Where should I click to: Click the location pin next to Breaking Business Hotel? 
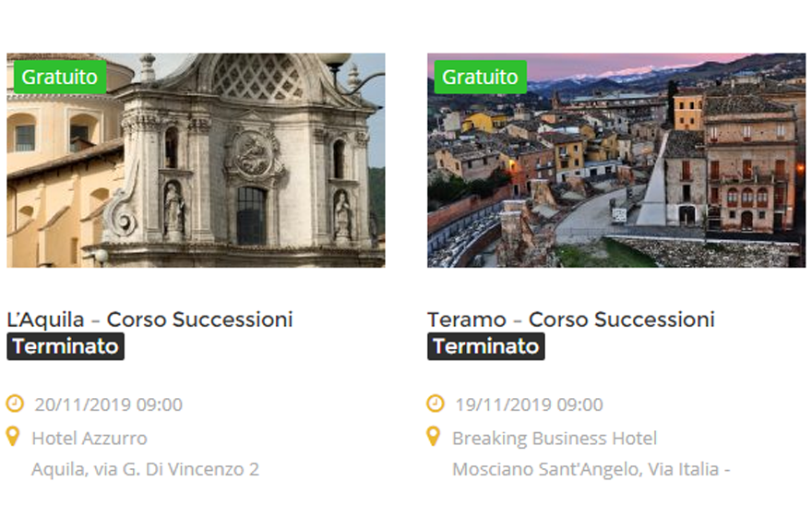click(x=434, y=436)
